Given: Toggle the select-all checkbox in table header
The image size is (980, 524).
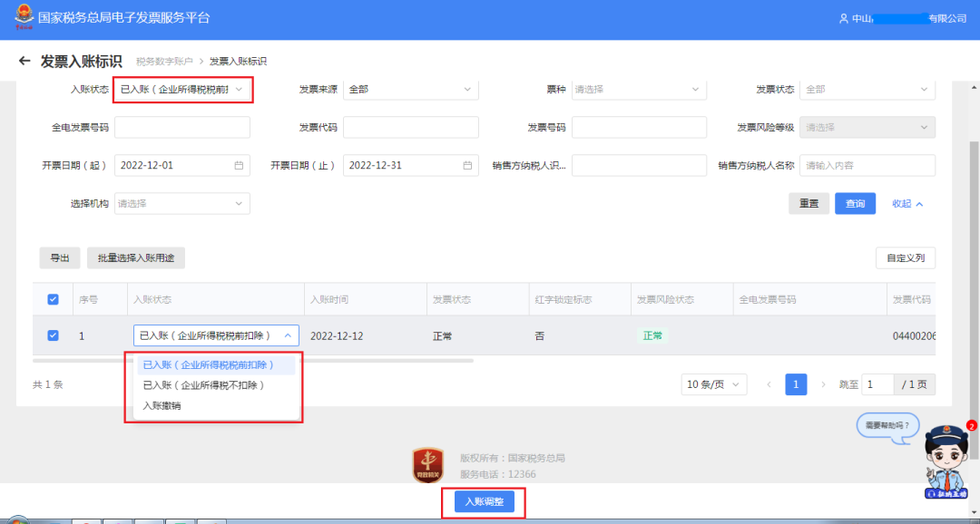Looking at the screenshot, I should (x=53, y=299).
